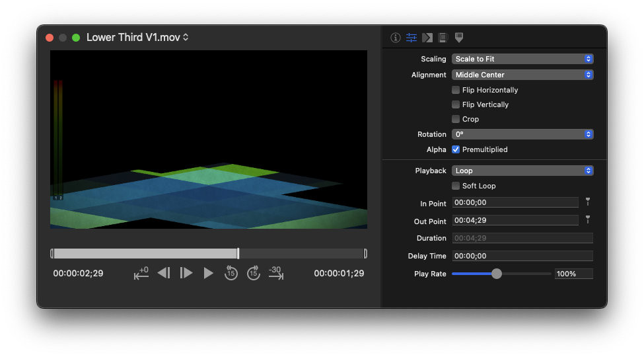Open the film strip inspector icon
The image size is (644, 357).
(x=443, y=38)
